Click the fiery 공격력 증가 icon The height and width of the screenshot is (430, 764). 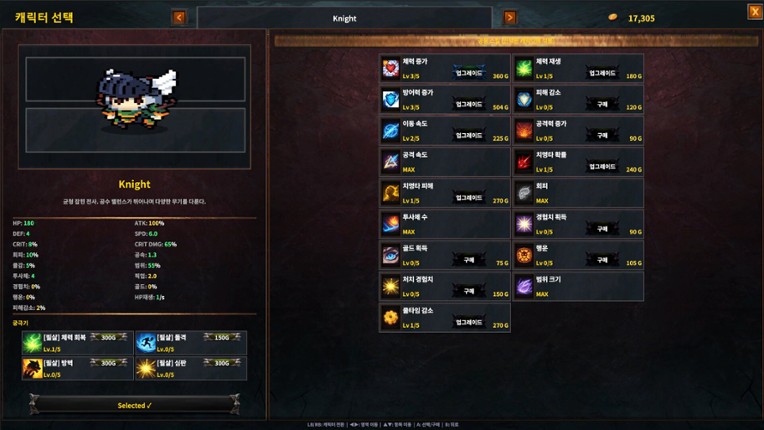(x=524, y=131)
